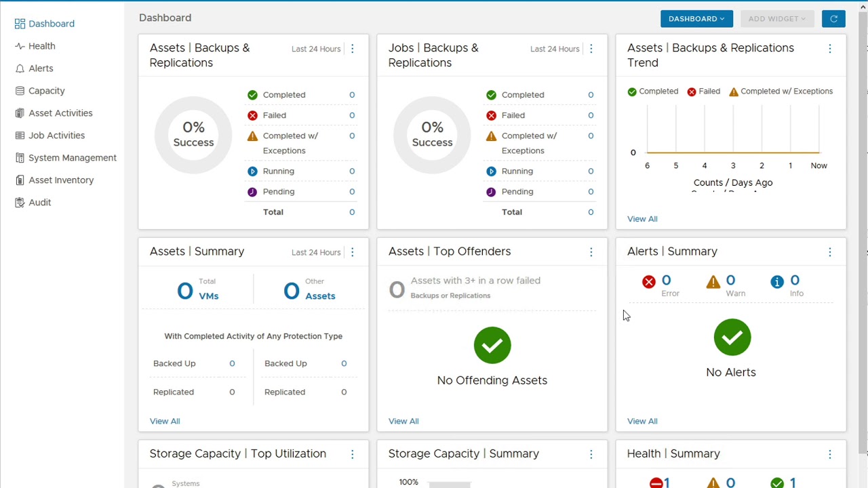Click View All under Assets Summary
868x488 pixels.
pos(165,421)
